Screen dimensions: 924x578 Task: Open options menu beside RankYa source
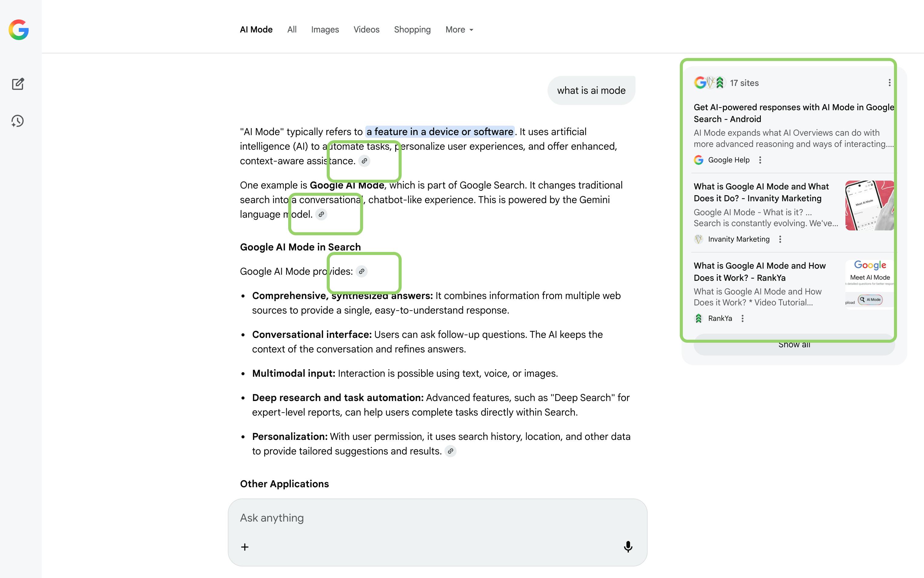coord(743,318)
